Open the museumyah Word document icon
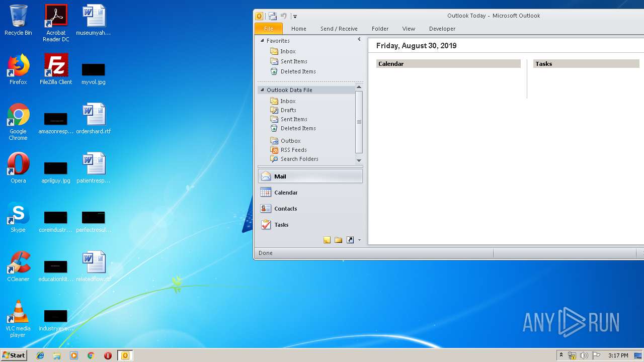 tap(94, 20)
